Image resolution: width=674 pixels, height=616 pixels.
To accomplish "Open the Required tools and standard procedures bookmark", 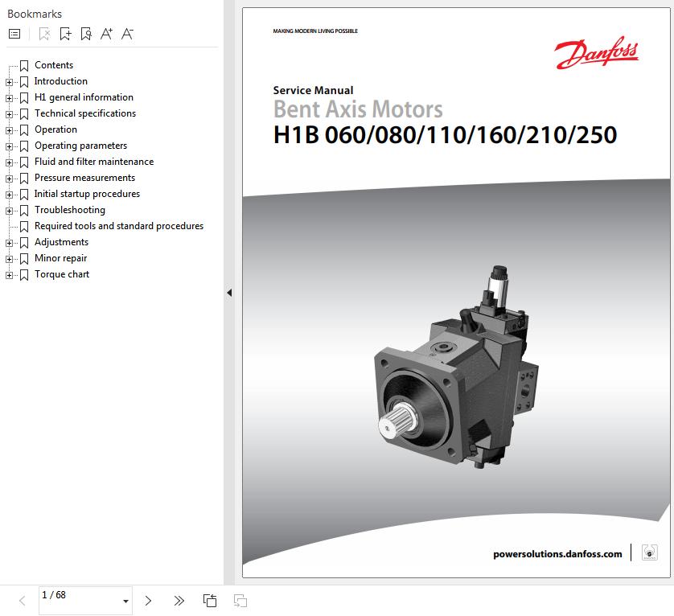I will [119, 226].
